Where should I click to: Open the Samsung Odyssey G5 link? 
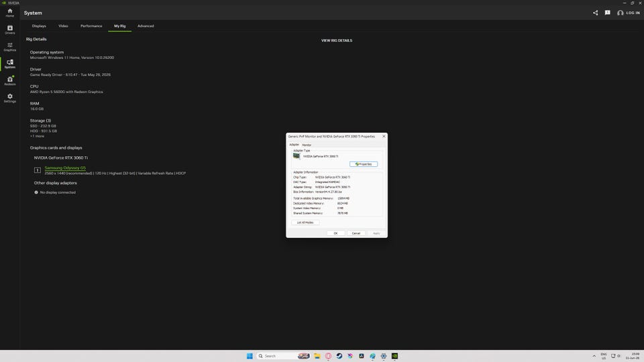(65, 168)
